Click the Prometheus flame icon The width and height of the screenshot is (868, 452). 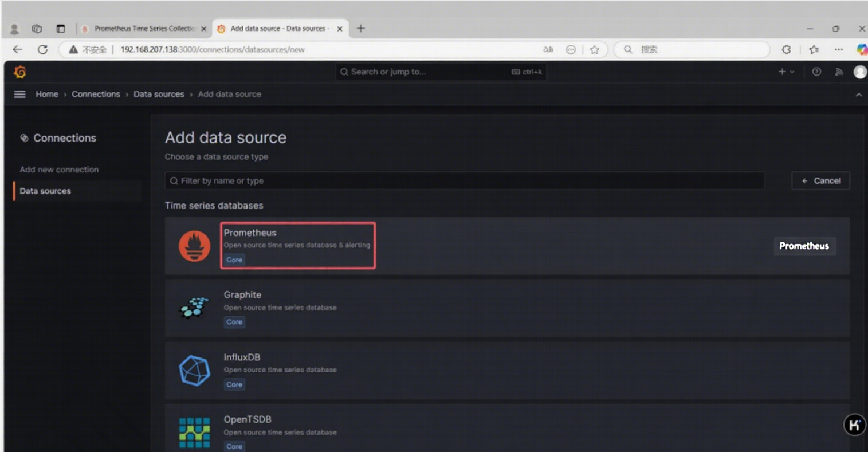point(194,246)
